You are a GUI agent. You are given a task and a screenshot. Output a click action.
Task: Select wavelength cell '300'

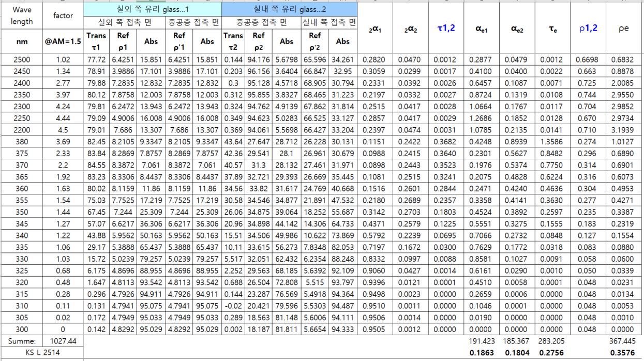point(21,329)
